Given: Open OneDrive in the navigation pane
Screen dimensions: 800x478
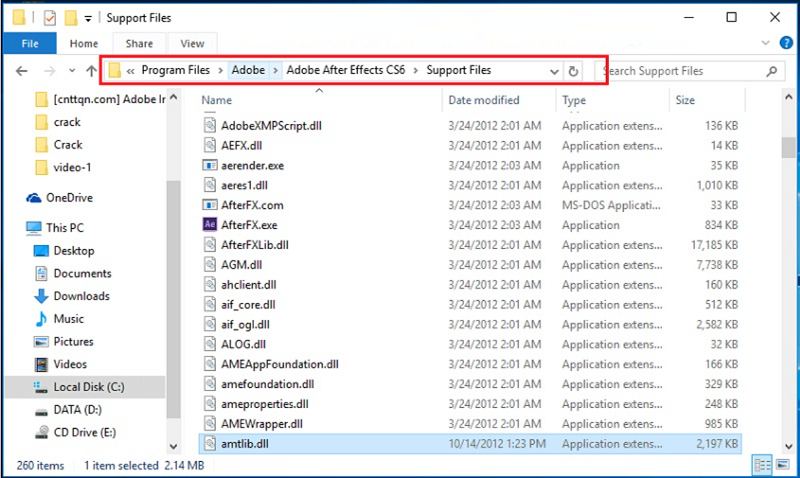Looking at the screenshot, I should pyautogui.click(x=68, y=197).
